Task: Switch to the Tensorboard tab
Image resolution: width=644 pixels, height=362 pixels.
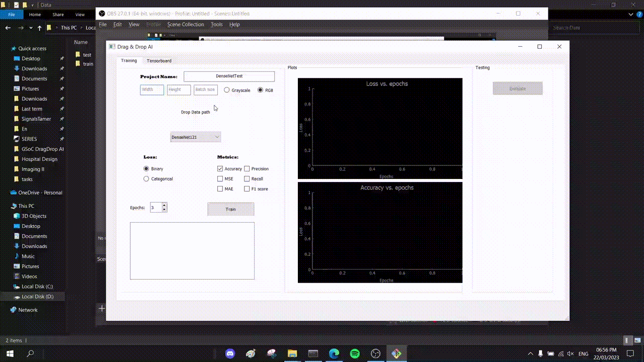Action: [159, 61]
